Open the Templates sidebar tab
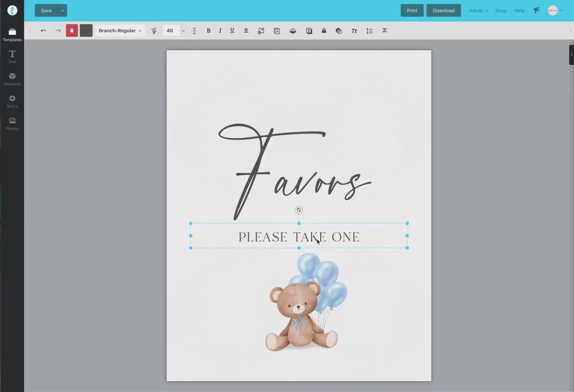Image resolution: width=574 pixels, height=392 pixels. pyautogui.click(x=12, y=35)
